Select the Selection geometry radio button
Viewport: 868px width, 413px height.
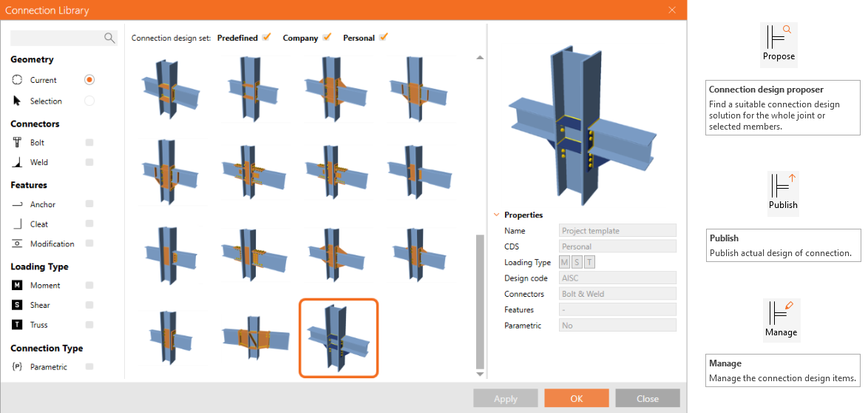point(89,101)
